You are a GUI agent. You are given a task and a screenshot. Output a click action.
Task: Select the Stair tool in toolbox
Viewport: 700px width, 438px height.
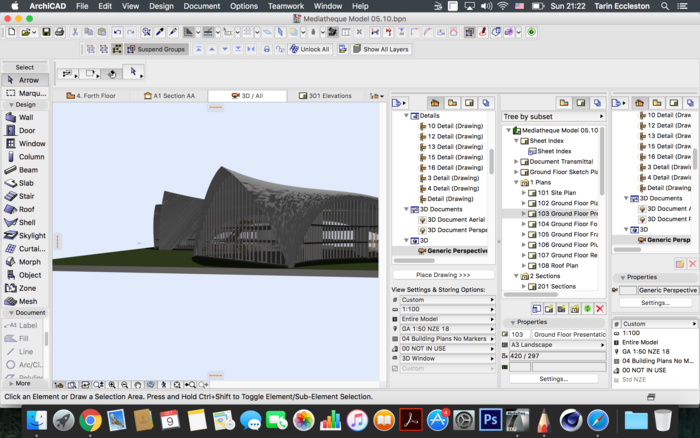[25, 196]
